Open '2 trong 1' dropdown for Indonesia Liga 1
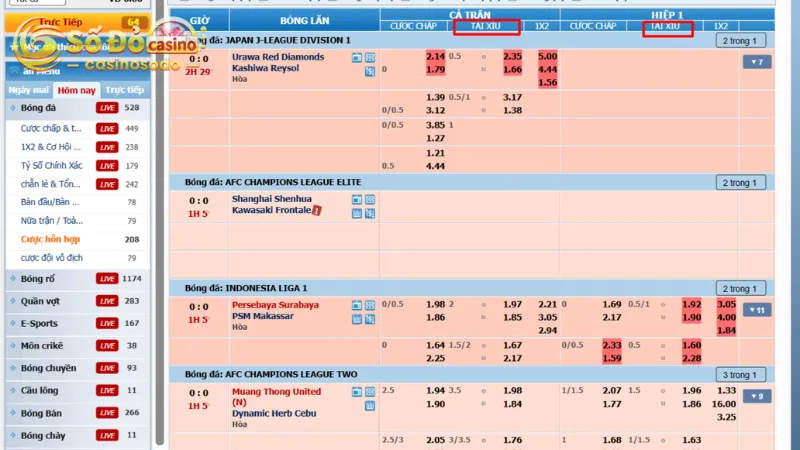Screen dimensions: 800x450 tap(740, 289)
